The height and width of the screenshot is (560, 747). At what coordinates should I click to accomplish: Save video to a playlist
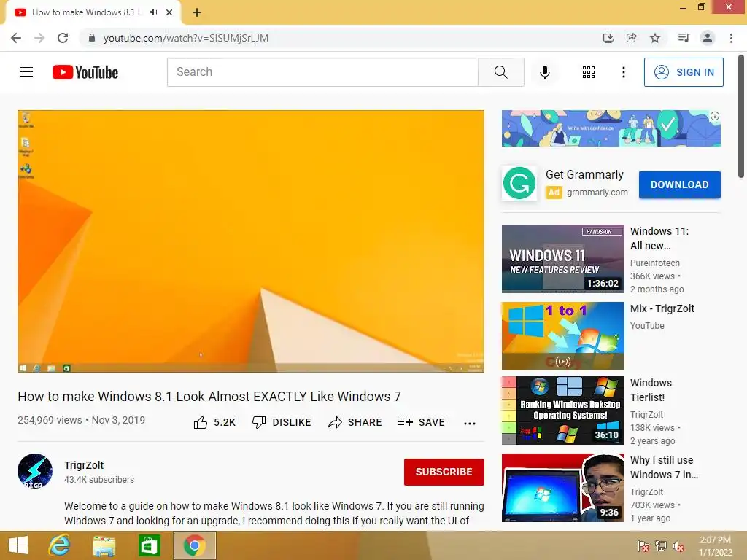(421, 422)
